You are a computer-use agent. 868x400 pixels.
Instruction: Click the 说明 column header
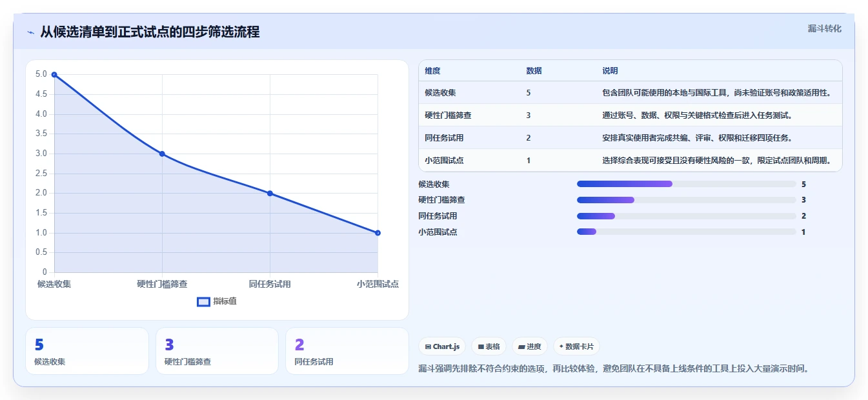(610, 71)
